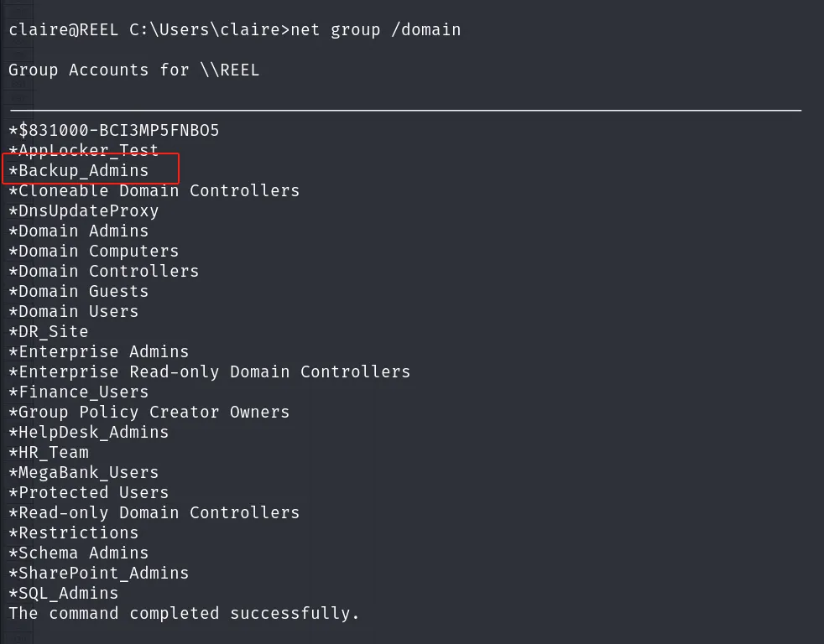Screen dimensions: 824x644
Task: Click the SQL_Admins group entry
Action: (x=64, y=594)
